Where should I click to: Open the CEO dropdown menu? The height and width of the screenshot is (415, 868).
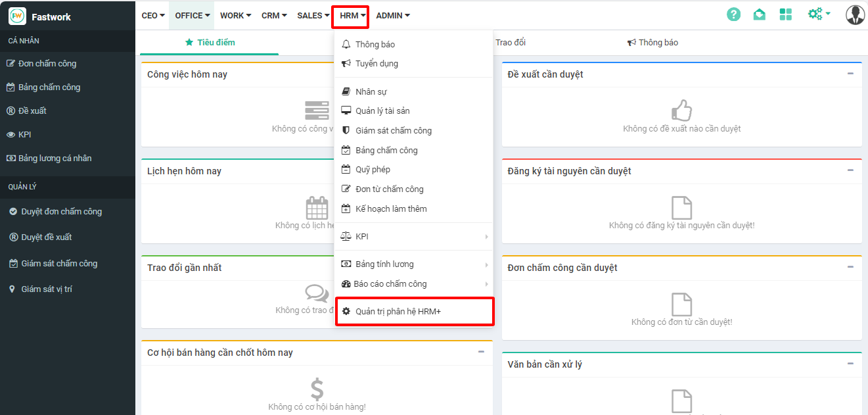pos(153,16)
